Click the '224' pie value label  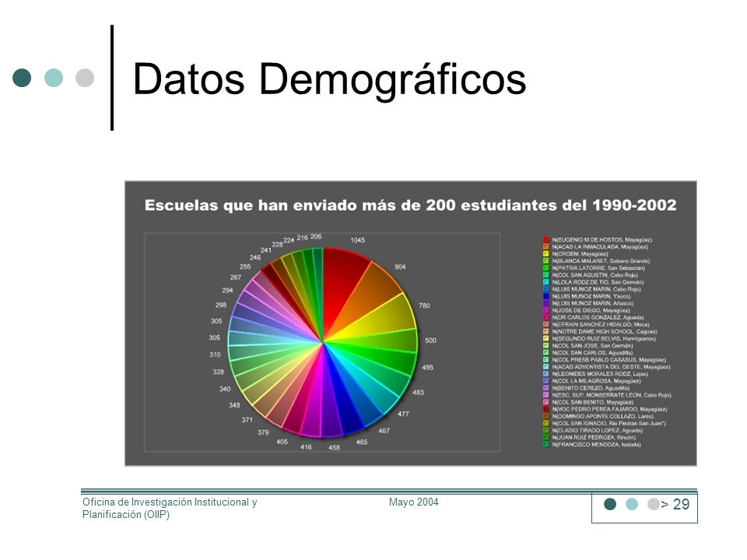pos(289,240)
